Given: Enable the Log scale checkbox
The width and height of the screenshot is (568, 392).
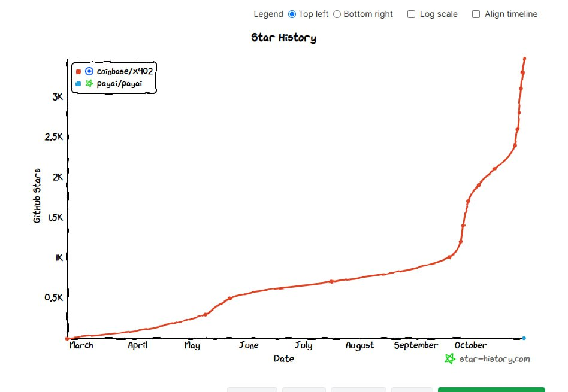Looking at the screenshot, I should [412, 14].
